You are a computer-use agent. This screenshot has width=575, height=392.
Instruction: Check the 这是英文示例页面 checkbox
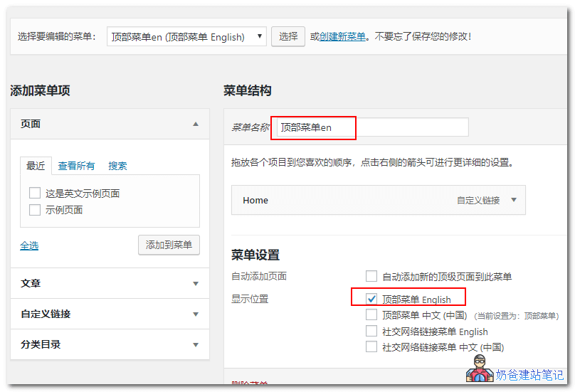click(x=35, y=193)
